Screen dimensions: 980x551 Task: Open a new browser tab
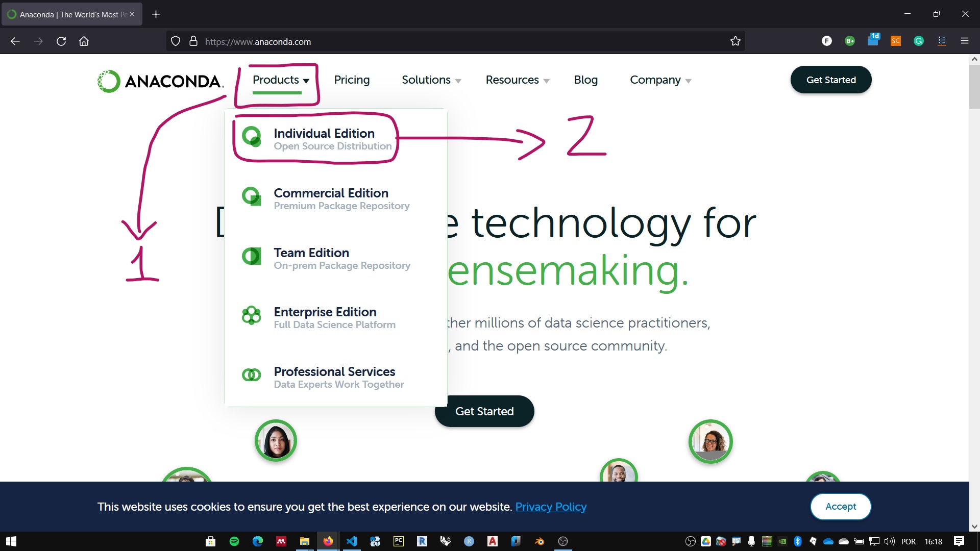pos(156,14)
